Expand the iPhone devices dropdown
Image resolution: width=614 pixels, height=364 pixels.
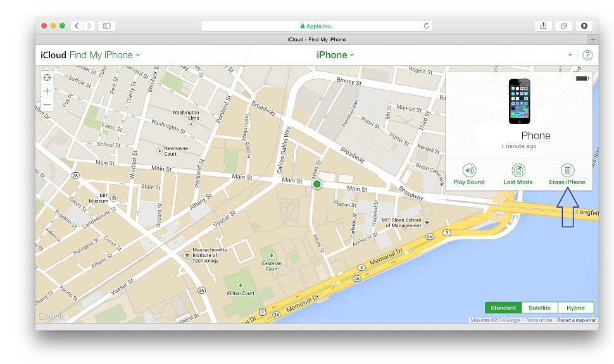[335, 55]
